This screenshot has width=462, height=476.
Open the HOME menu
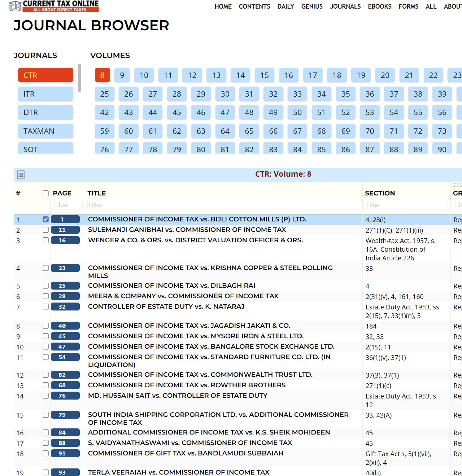[x=223, y=6]
